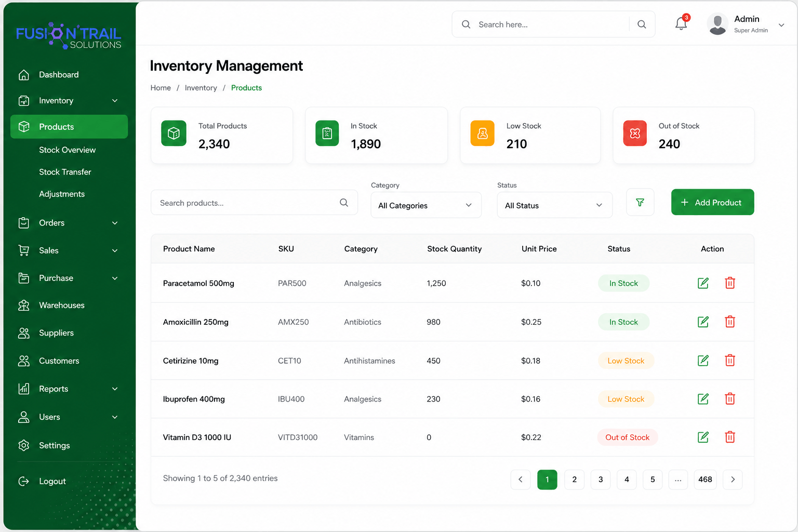
Task: Delete the Paracetamol 500mg row
Action: click(730, 283)
